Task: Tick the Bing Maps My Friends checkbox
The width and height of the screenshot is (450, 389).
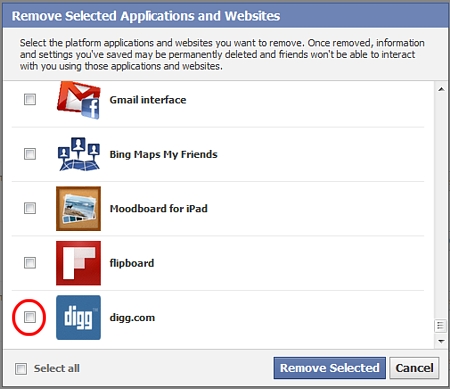Action: (30, 154)
